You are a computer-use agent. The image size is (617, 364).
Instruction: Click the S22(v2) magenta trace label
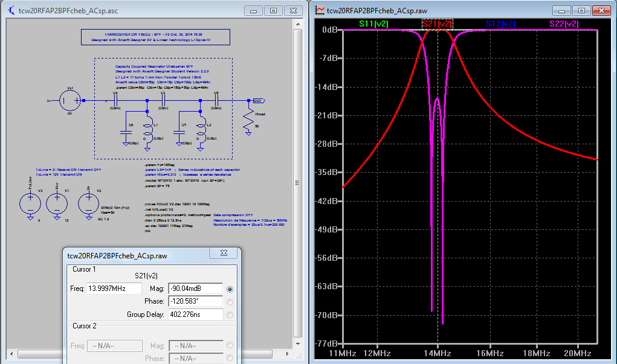point(564,24)
